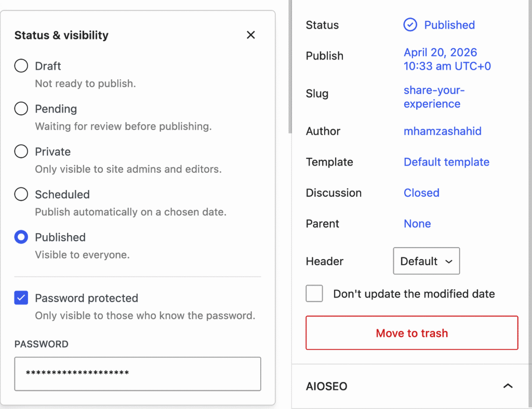Uncheck the Password protected checkbox
The width and height of the screenshot is (532, 409).
tap(21, 298)
